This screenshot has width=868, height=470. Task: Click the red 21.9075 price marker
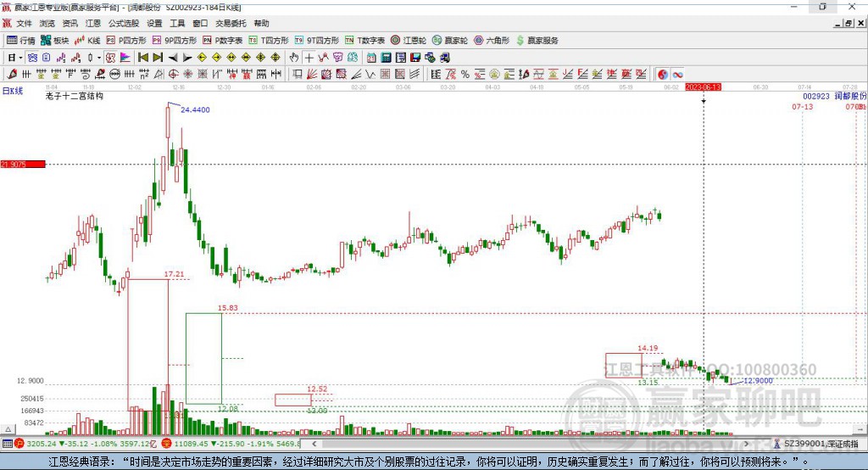tap(23, 164)
